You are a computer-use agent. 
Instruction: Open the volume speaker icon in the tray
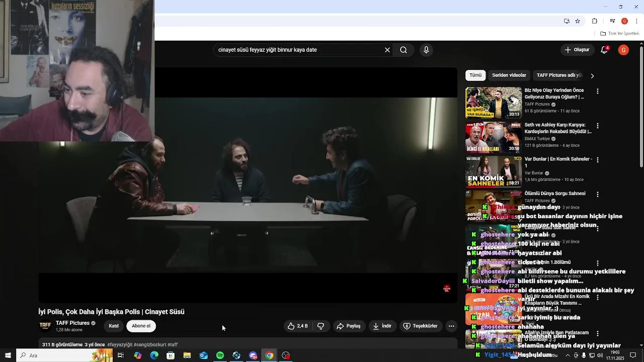click(600, 355)
